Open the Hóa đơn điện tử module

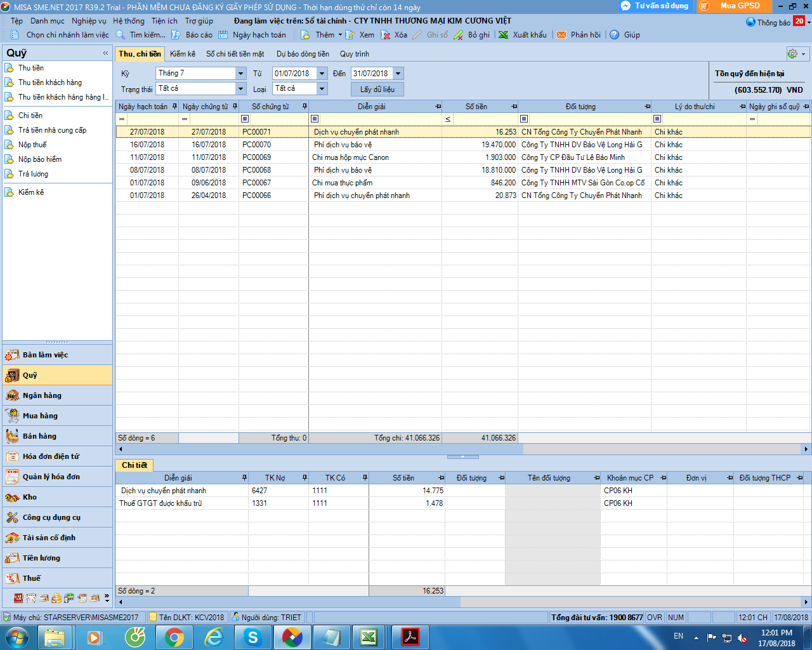point(57,456)
